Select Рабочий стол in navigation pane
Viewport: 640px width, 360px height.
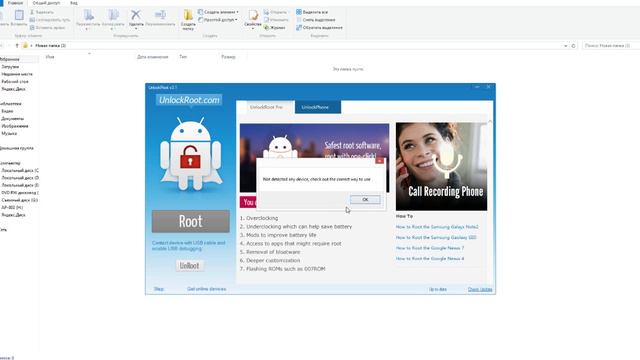click(15, 82)
